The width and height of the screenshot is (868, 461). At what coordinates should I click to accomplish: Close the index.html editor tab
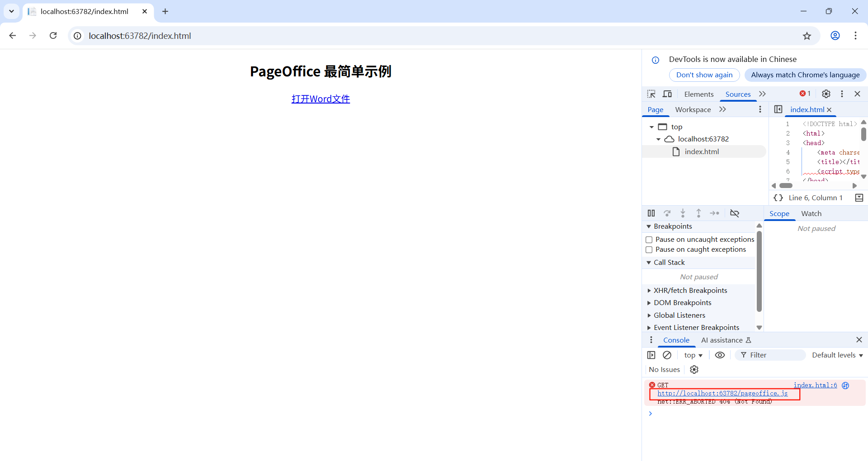tap(829, 110)
